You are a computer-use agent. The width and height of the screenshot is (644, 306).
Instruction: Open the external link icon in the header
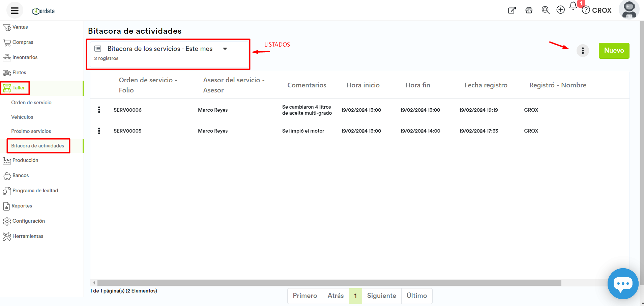click(x=512, y=10)
